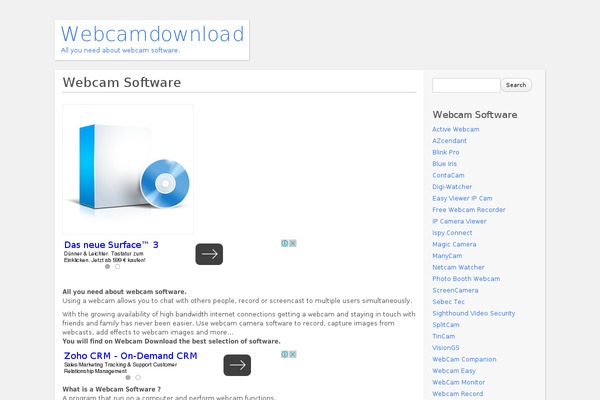This screenshot has width=600, height=400.
Task: Select first carousel dot under Zoho ad
Action: (x=128, y=377)
